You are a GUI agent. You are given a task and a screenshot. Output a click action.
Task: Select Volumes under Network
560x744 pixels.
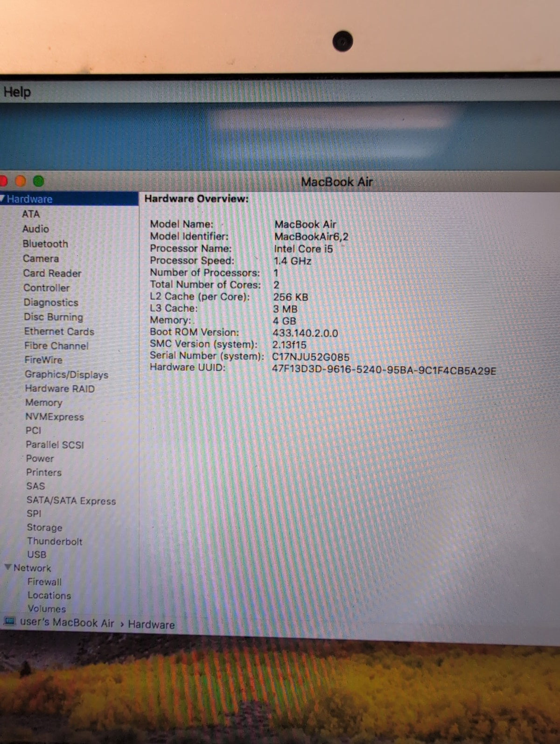(47, 609)
